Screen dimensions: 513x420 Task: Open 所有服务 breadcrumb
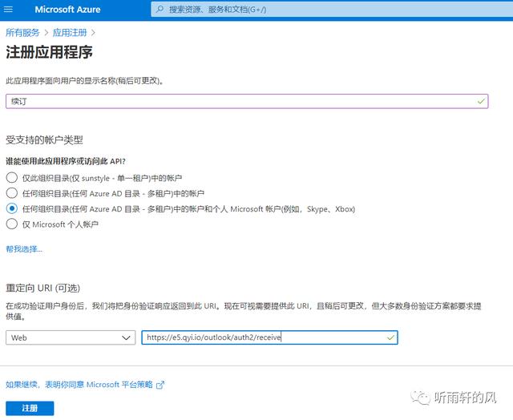(x=22, y=33)
